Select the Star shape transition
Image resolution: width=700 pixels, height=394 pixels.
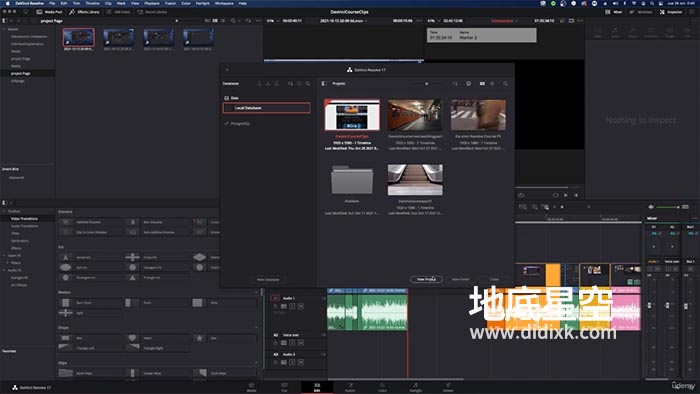(x=225, y=338)
